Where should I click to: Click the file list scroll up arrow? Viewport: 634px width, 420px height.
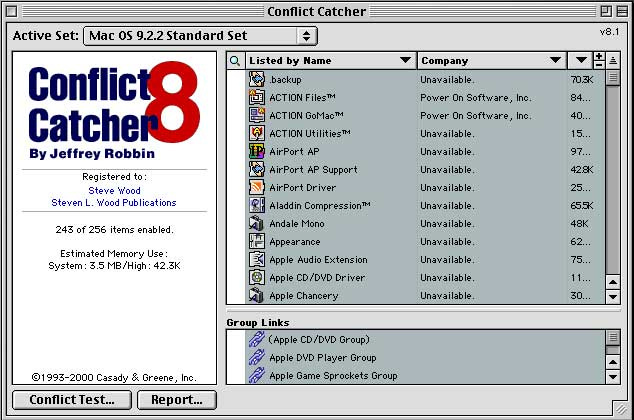613,282
